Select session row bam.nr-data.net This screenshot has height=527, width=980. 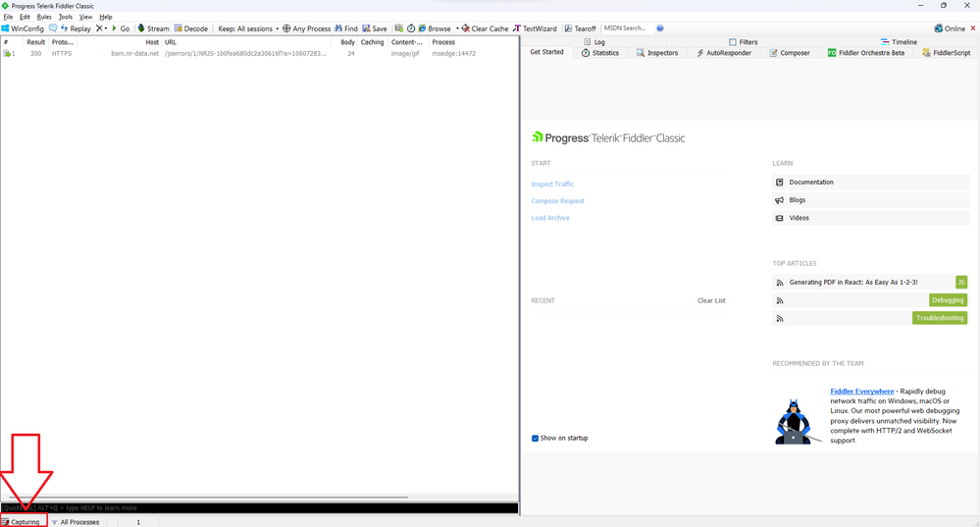click(259, 54)
